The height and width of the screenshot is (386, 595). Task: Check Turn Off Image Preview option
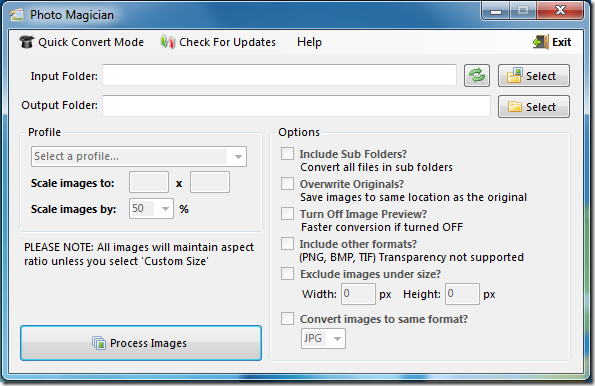point(287,214)
